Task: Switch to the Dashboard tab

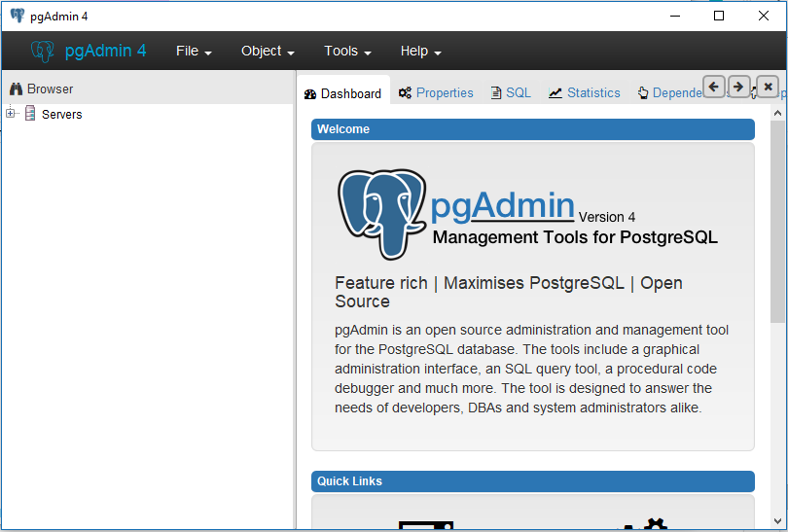Action: tap(343, 94)
